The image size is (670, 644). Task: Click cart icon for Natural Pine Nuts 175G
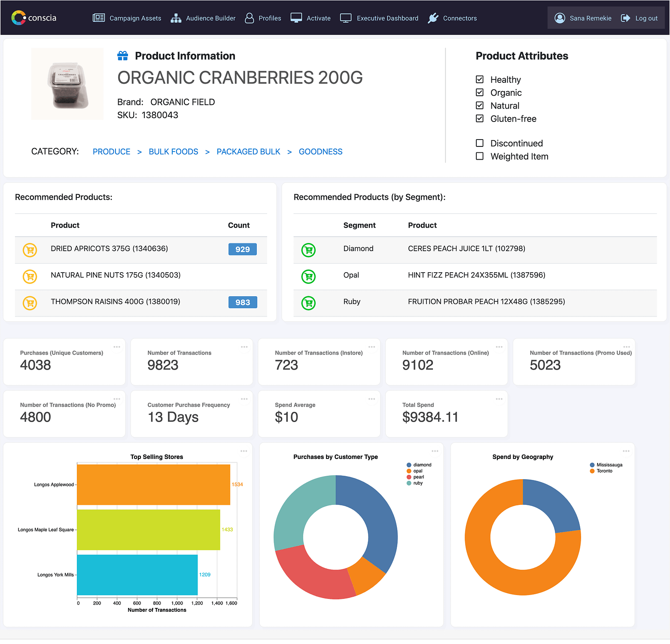(30, 276)
